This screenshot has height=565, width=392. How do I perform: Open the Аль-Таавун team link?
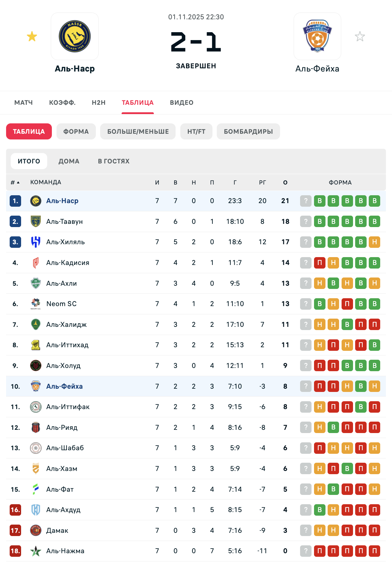coord(64,222)
